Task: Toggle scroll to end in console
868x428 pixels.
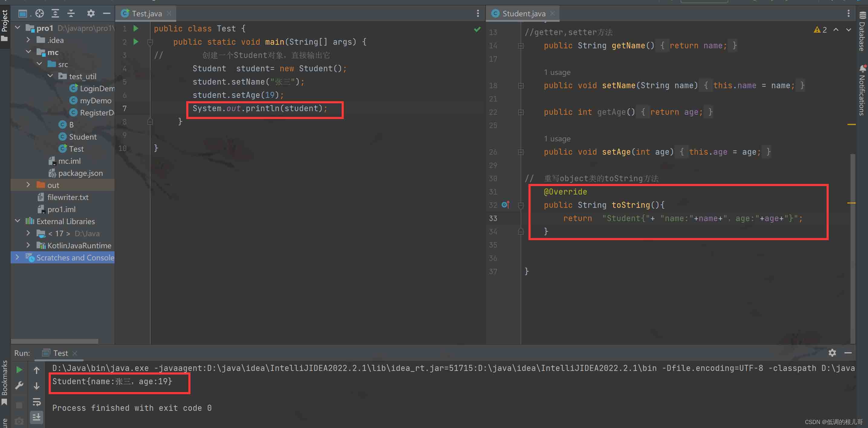Action: click(36, 417)
